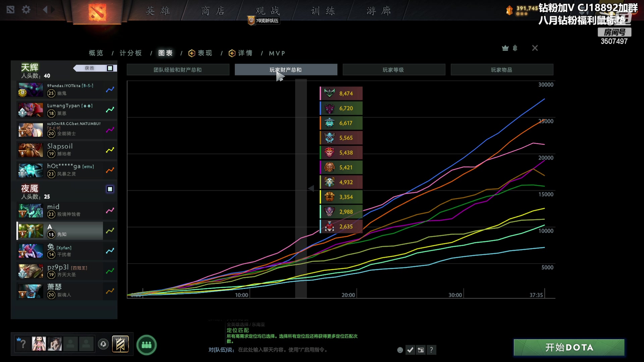Toggle graph line for suSOniRR.GGbet.NATUMBU
The height and width of the screenshot is (362, 644).
click(110, 130)
